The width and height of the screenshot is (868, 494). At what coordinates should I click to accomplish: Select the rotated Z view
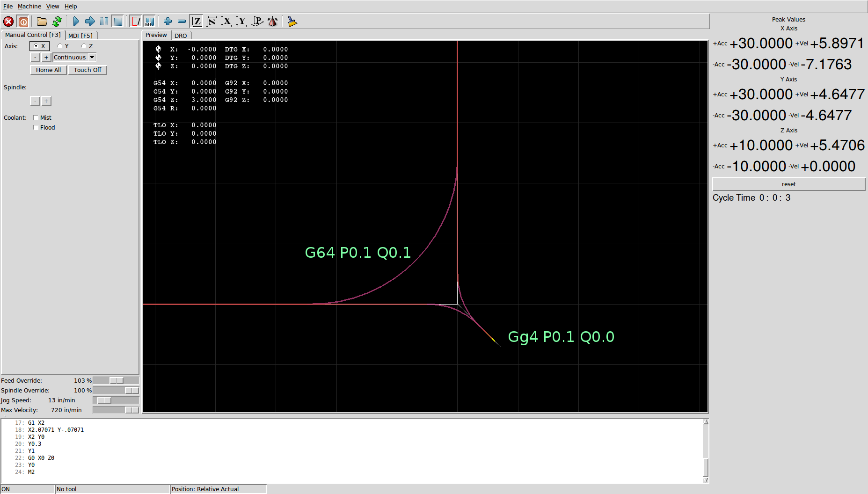(212, 22)
